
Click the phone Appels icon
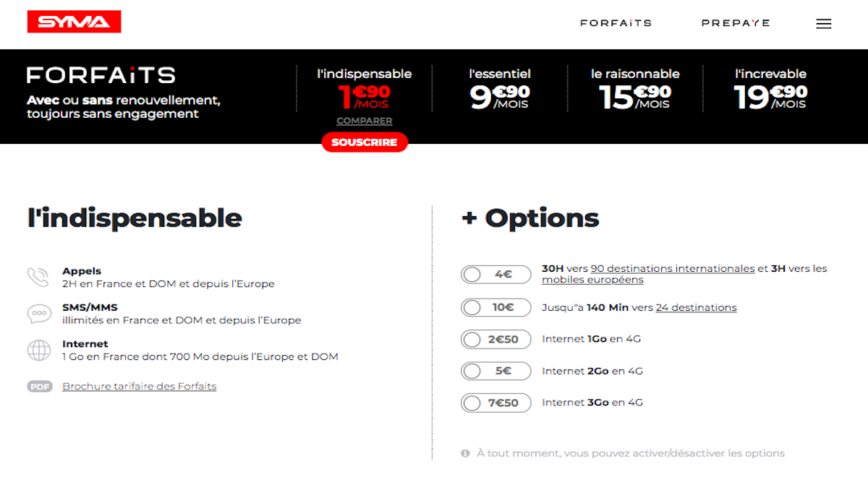[38, 278]
